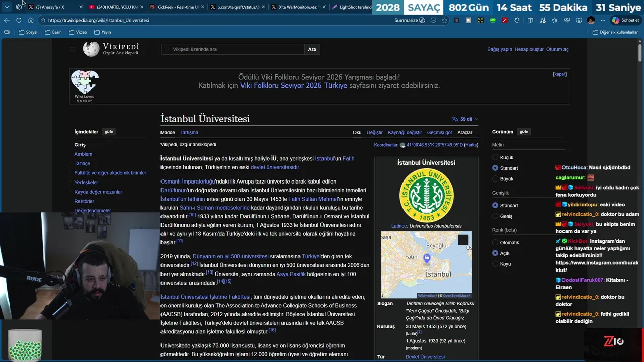Open Sosyal bookmarks folder
The height and width of the screenshot is (362, 644).
tap(28, 32)
